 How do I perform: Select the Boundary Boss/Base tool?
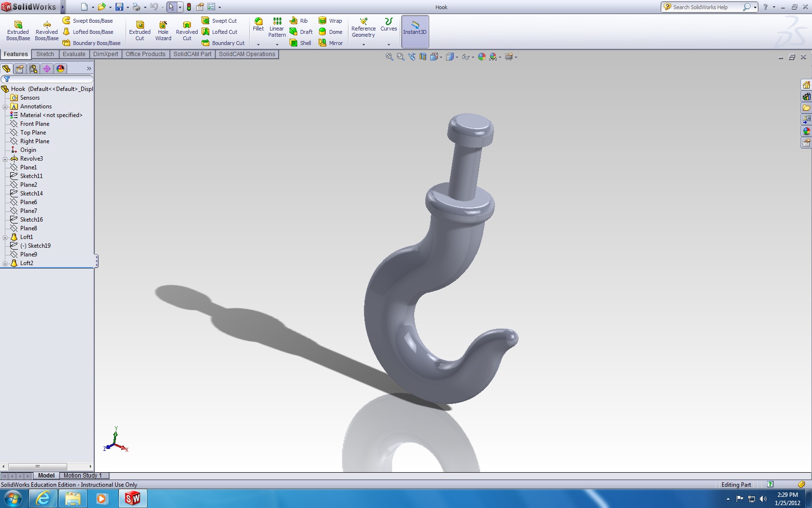tap(92, 43)
